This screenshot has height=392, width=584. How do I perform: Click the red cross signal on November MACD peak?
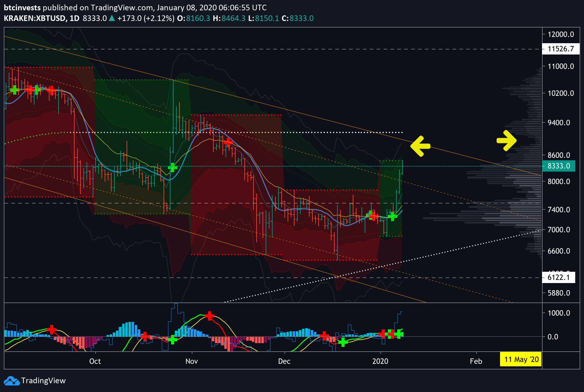pyautogui.click(x=209, y=316)
